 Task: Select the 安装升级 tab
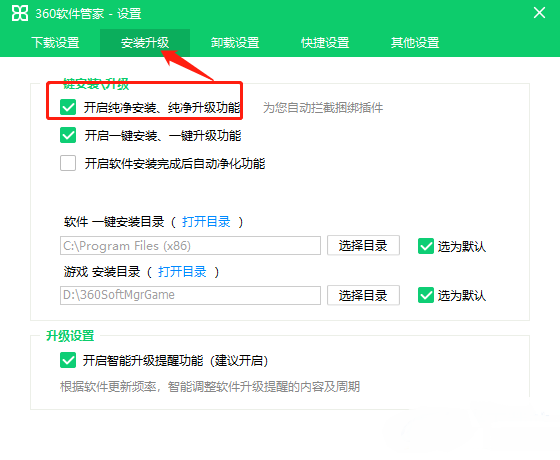[x=145, y=42]
